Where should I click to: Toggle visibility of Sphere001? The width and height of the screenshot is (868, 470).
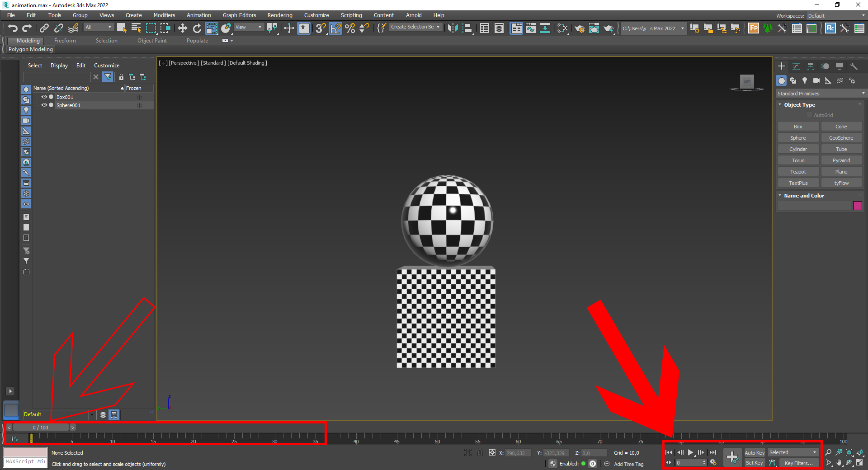[x=44, y=105]
